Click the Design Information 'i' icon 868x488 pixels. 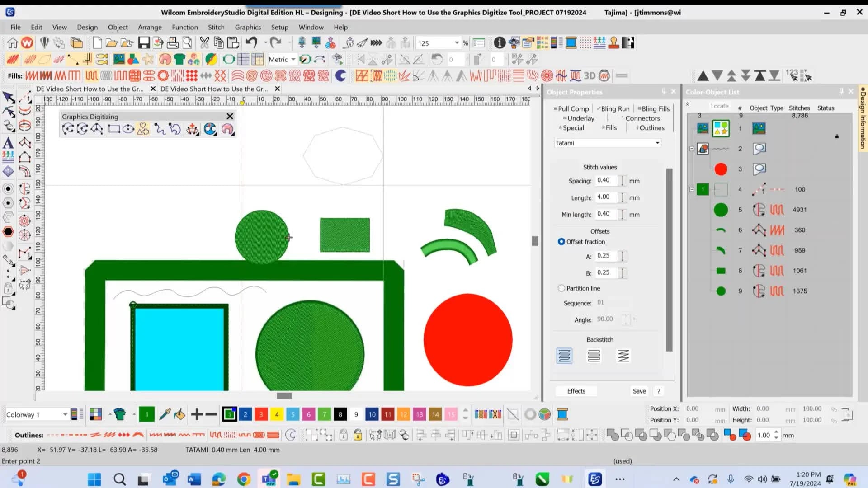coord(499,43)
